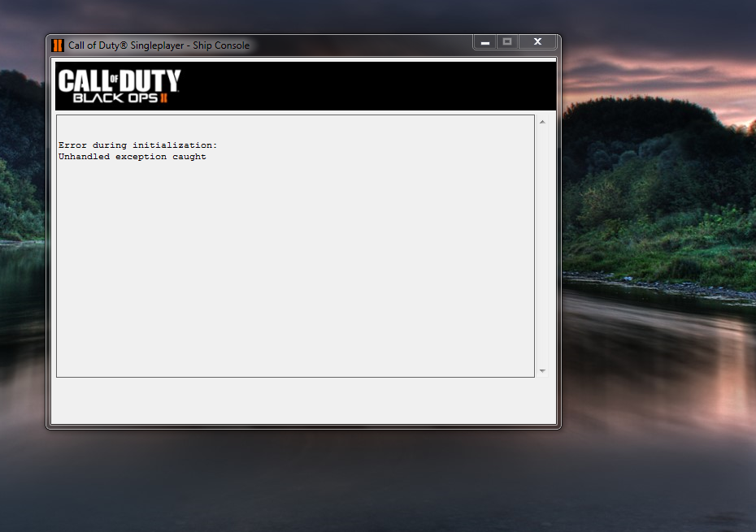756x532 pixels.
Task: Click the console scrollbar down arrow
Action: coord(542,371)
